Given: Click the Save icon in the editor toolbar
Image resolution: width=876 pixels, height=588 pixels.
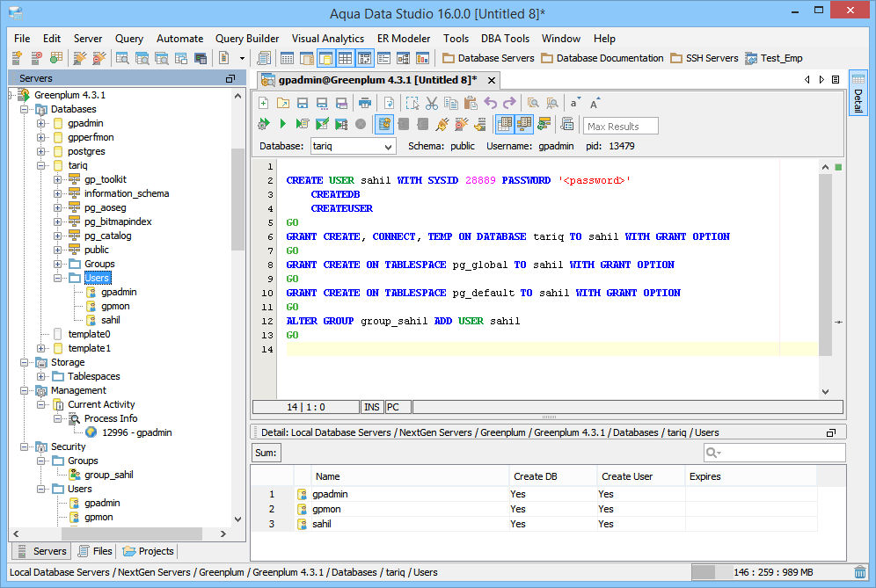Looking at the screenshot, I should coord(302,103).
